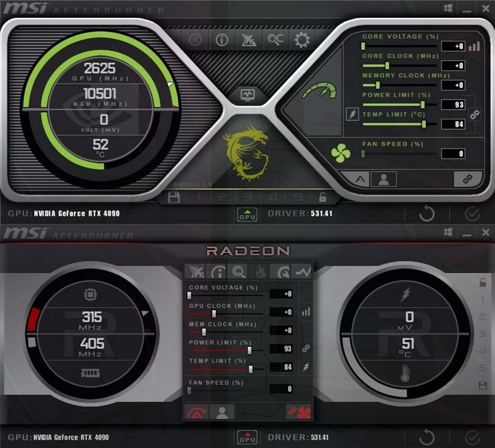Select profile slot 1 in Radeon skin
Image resolution: width=495 pixels, height=448 pixels.
[x=482, y=300]
